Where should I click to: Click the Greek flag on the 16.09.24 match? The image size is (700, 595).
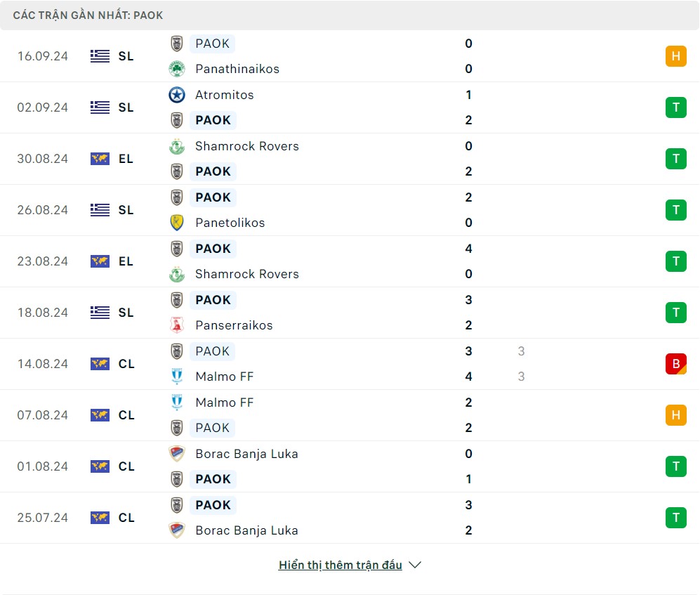[100, 56]
